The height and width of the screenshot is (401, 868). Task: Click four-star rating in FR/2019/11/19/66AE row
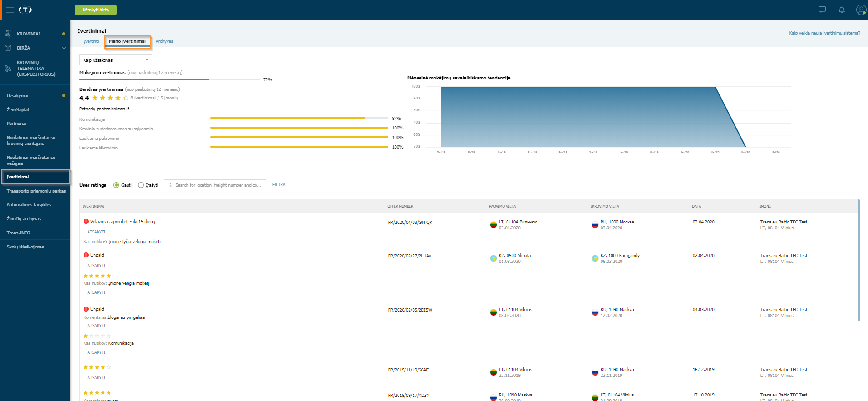point(97,367)
